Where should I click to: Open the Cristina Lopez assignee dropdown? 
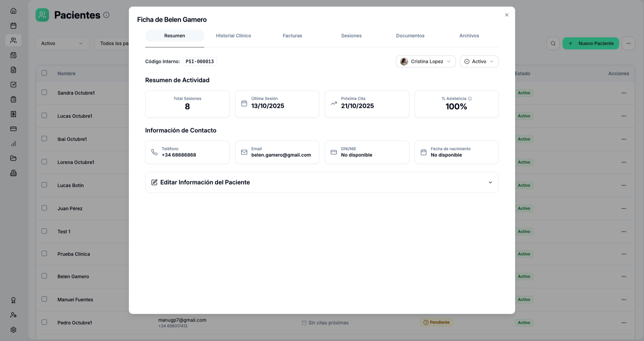tap(425, 61)
